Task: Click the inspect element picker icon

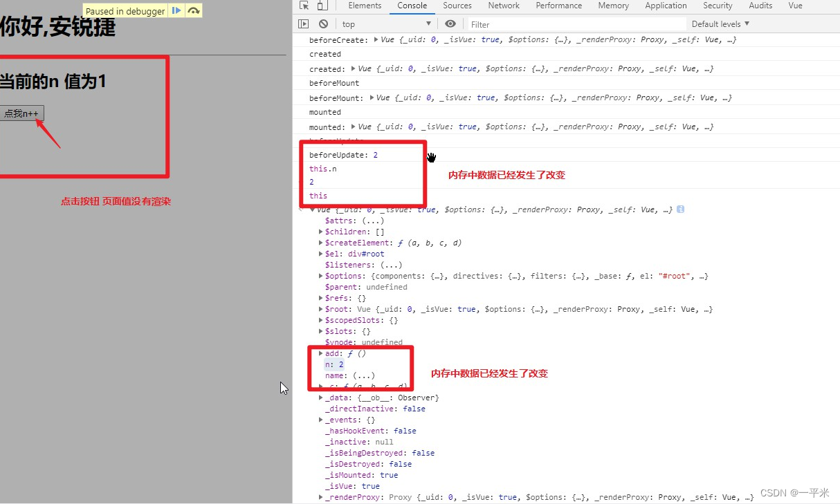Action: (304, 6)
